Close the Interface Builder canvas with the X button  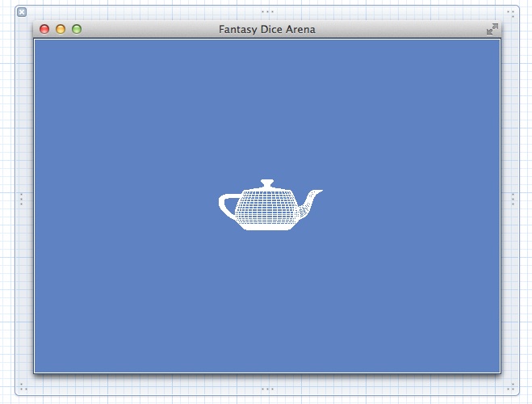22,13
